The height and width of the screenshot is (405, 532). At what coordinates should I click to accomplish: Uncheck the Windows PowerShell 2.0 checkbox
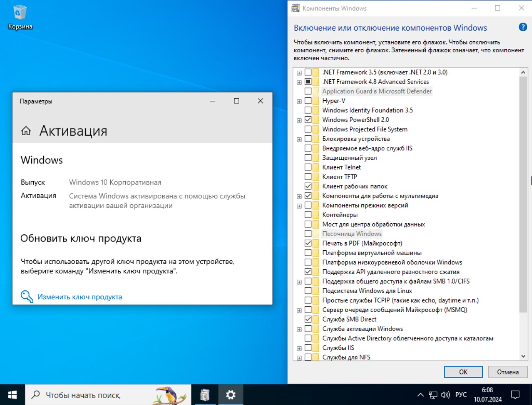click(x=308, y=120)
